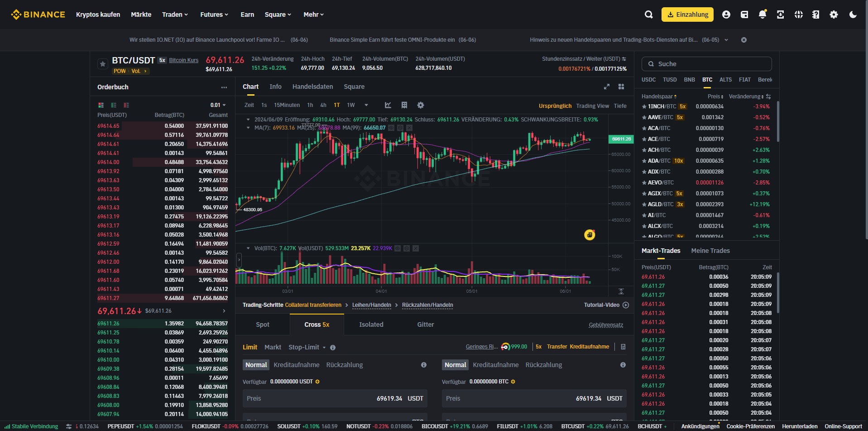The height and width of the screenshot is (431, 868).
Task: Show combined buy and sell order book view
Action: coord(101,105)
